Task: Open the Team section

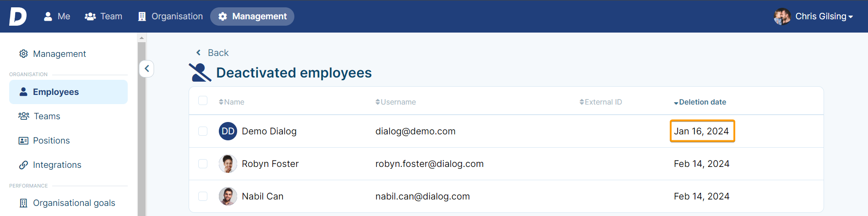Action: tap(103, 17)
